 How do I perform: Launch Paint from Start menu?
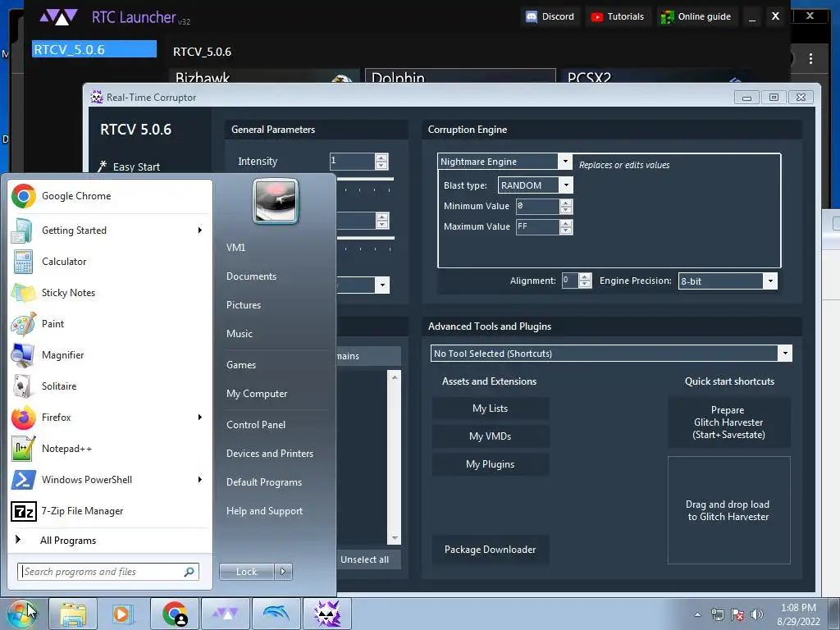(x=110, y=323)
